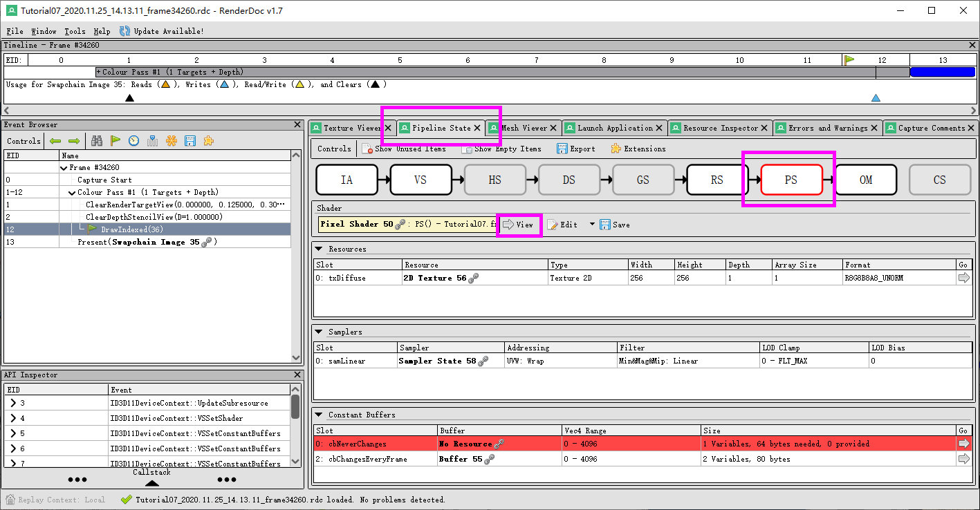Image resolution: width=980 pixels, height=510 pixels.
Task: Toggle Show Empty Items
Action: (501, 149)
